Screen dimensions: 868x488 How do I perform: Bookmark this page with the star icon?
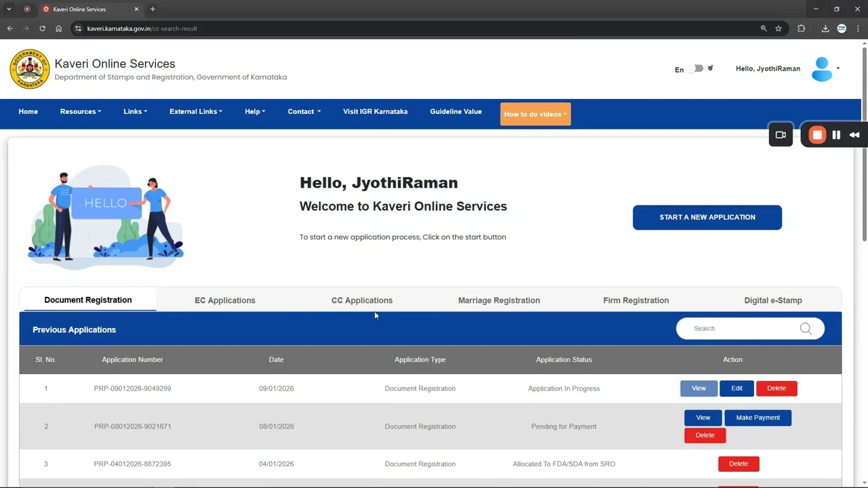click(778, 28)
